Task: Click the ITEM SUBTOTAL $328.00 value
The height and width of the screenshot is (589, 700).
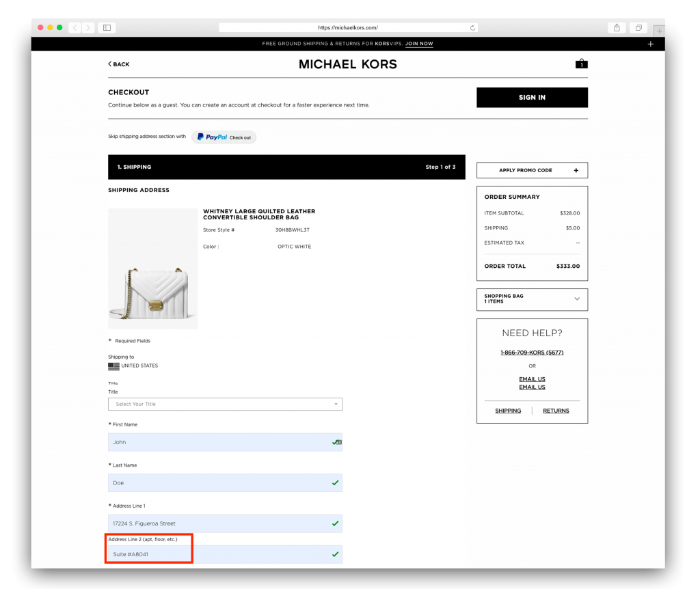Action: point(569,213)
